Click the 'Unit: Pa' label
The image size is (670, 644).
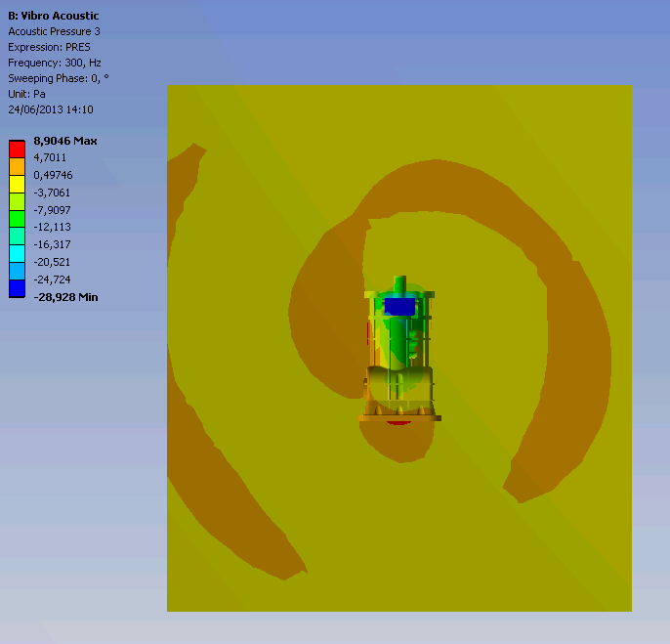[x=26, y=94]
